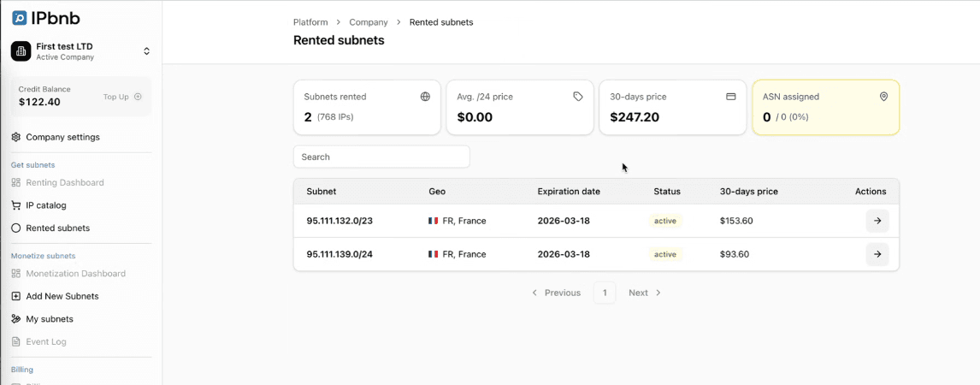Viewport: 980px width, 385px height.
Task: Go to Next page
Action: pos(645,293)
